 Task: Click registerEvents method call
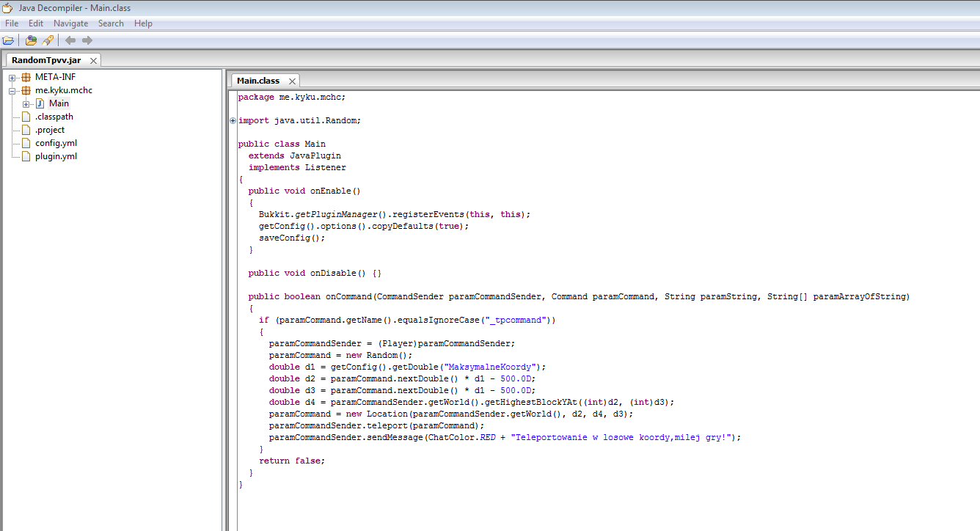[x=428, y=214]
